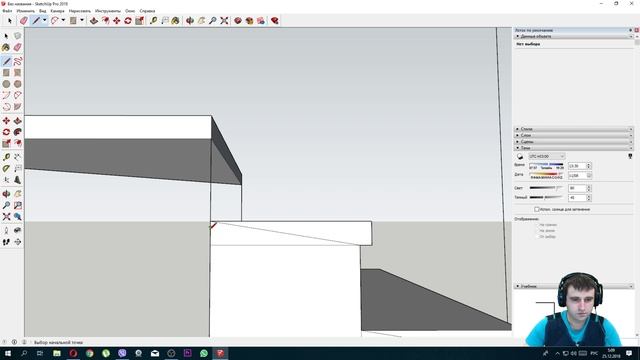
Task: Click the Eraser tool in top toolbar
Action: coord(24,20)
